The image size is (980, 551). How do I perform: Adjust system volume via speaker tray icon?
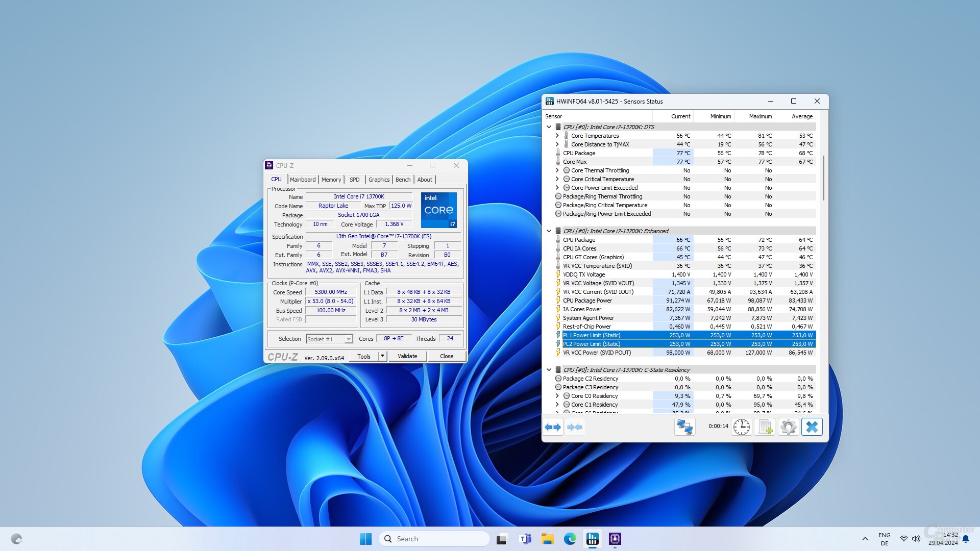point(916,539)
